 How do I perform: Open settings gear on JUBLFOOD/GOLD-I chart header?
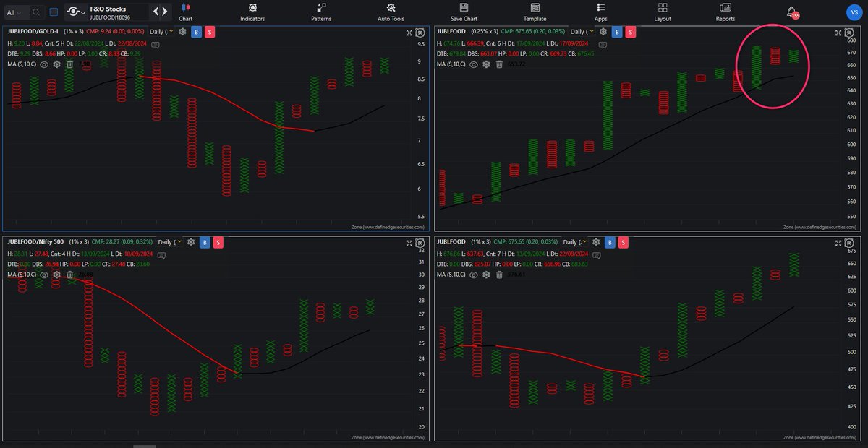pyautogui.click(x=182, y=32)
